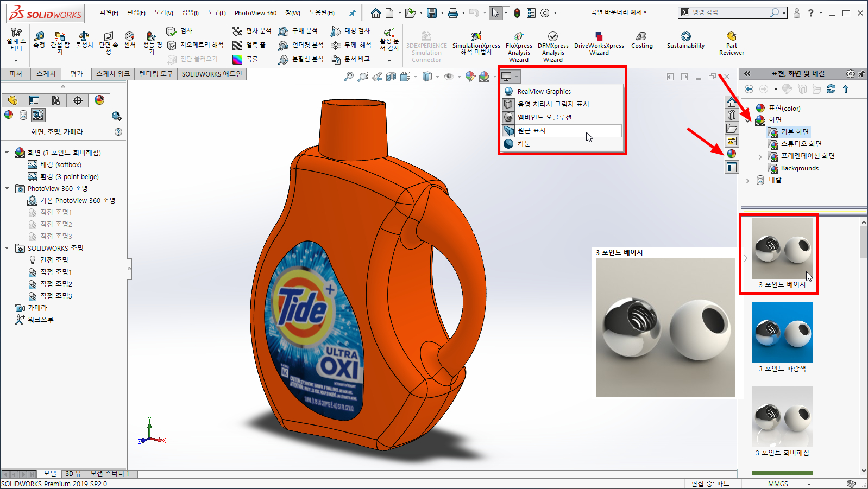Switch to 3D 뷰 bottom tab
The image size is (868, 489).
(73, 474)
